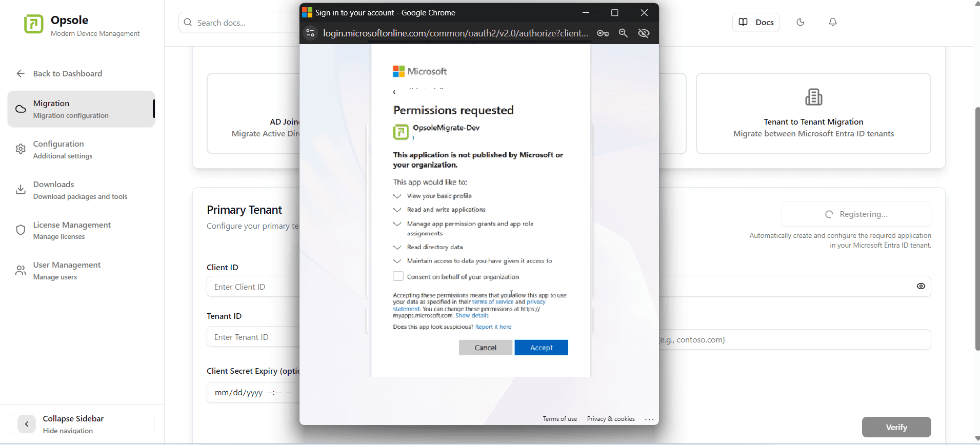Click the Chrome popup window favicon
The image size is (980, 445).
(307, 12)
